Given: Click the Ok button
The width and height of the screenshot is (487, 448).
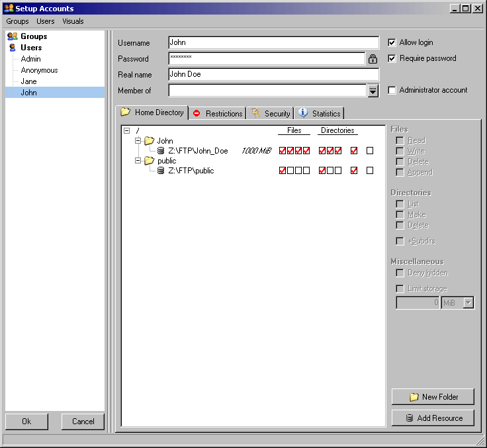Looking at the screenshot, I should (x=26, y=422).
